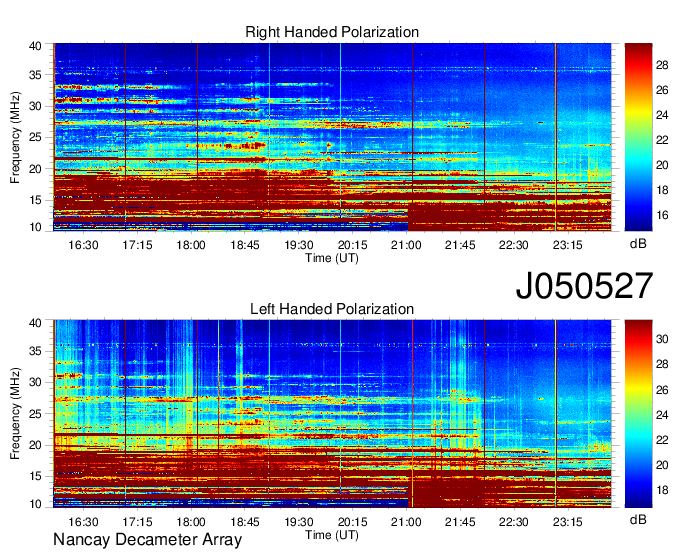
Task: Click the Nancay Decameter Array caption
Action: (x=147, y=540)
